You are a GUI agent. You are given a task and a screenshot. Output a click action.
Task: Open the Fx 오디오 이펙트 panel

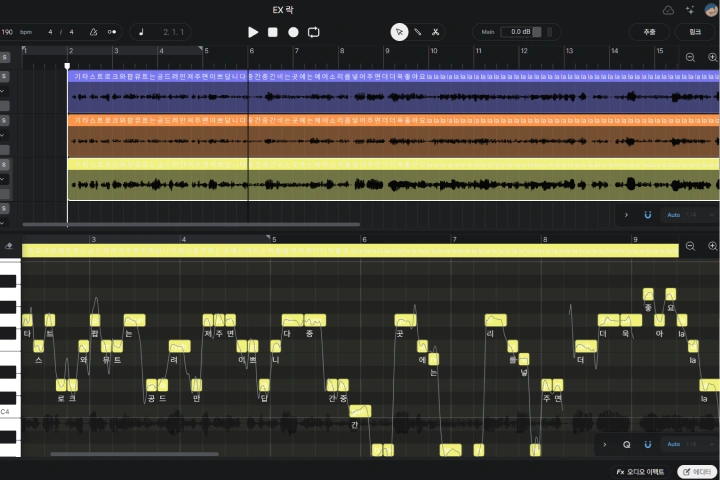tap(640, 472)
